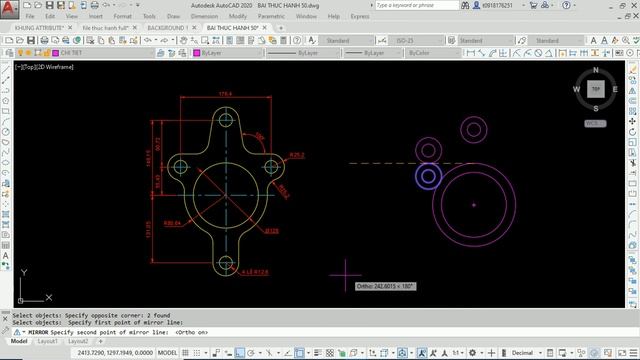Screen dimensions: 640x360
Task: Click the Text Style icon beside the Standard dropdown
Action: (x=312, y=40)
